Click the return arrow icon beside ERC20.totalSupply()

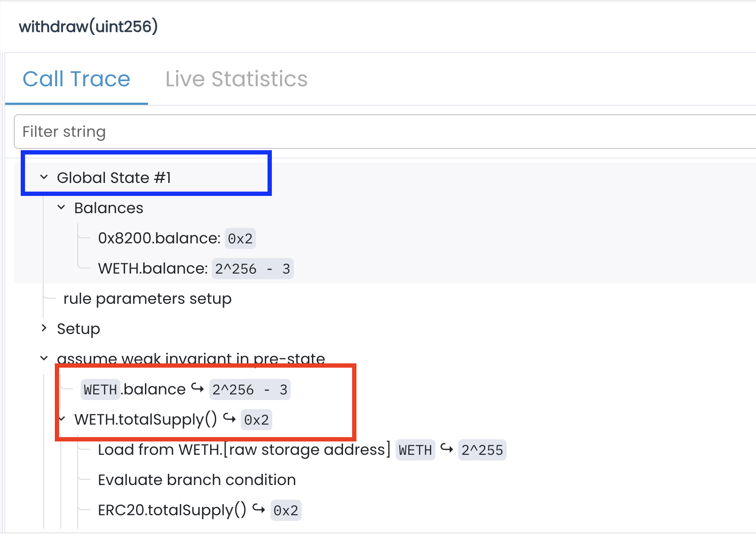258,509
